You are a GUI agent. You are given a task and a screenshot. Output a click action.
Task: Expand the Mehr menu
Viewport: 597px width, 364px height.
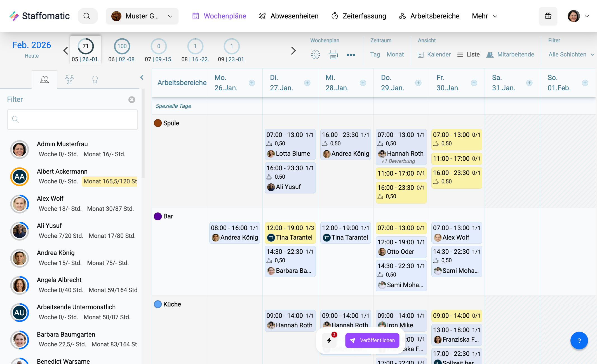tap(484, 16)
